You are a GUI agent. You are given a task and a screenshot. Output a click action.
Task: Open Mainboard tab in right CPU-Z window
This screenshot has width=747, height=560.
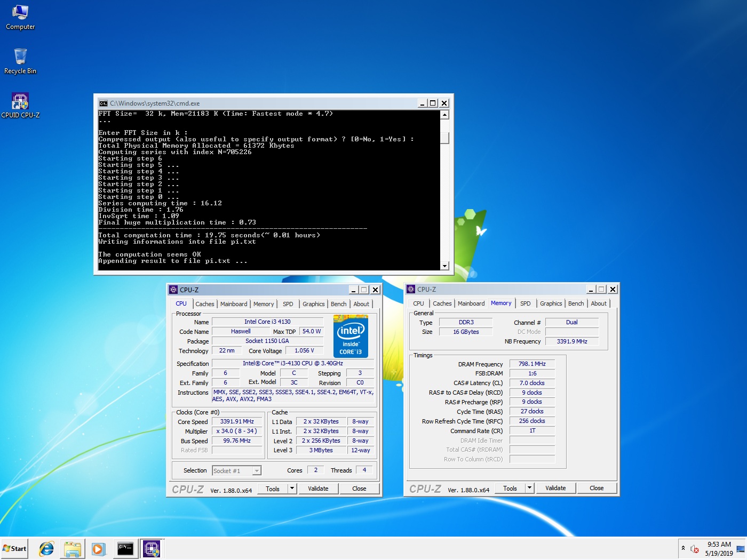click(471, 303)
